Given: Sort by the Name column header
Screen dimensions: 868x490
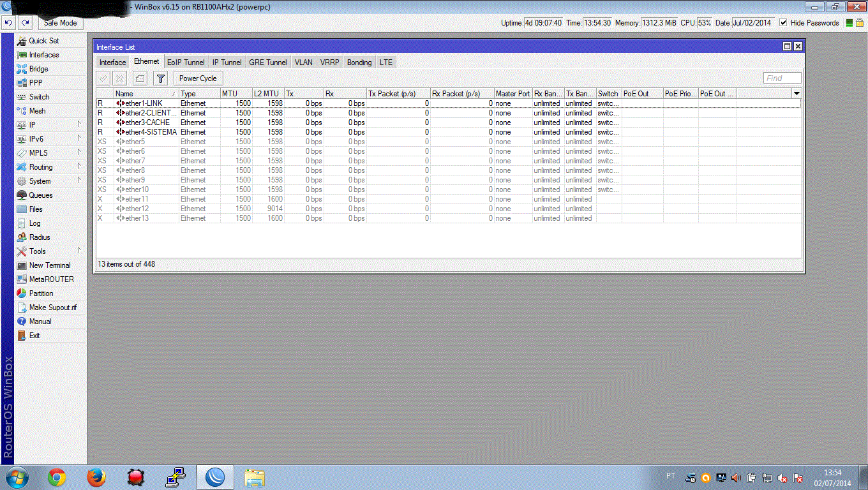Looking at the screenshot, I should pos(146,94).
